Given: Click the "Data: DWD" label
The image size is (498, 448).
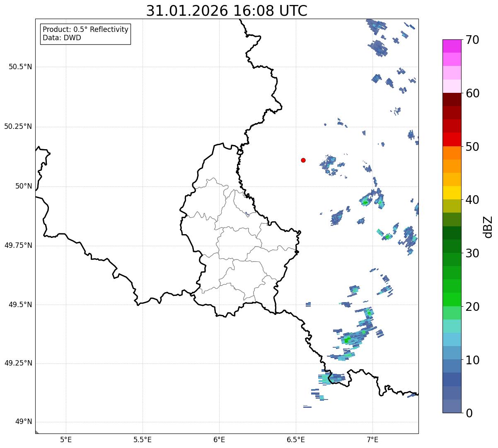Looking at the screenshot, I should [62, 38].
